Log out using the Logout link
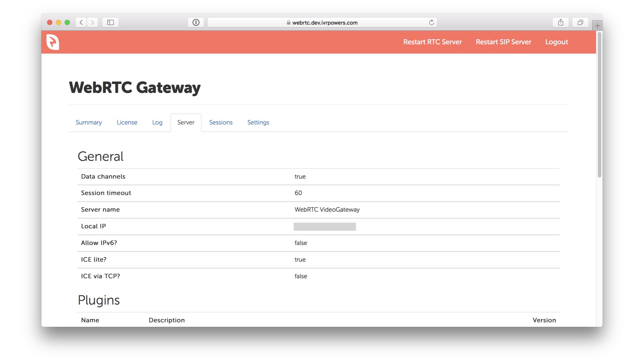Screen dimensions: 644x362 [x=556, y=42]
